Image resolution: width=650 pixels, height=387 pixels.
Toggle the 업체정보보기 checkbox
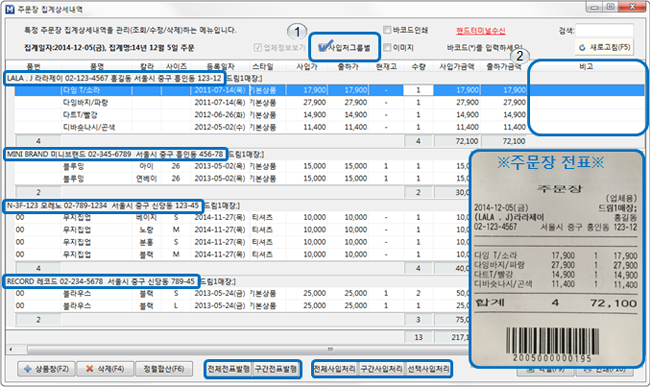point(258,48)
